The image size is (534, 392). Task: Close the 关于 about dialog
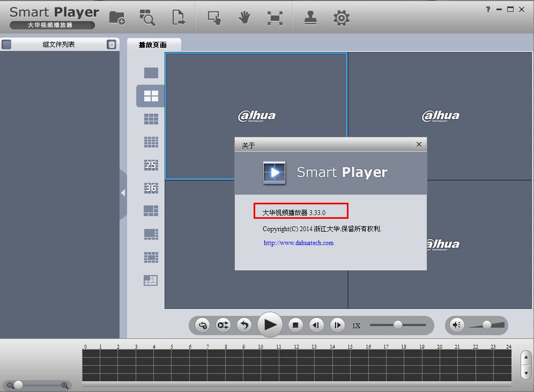coord(419,144)
